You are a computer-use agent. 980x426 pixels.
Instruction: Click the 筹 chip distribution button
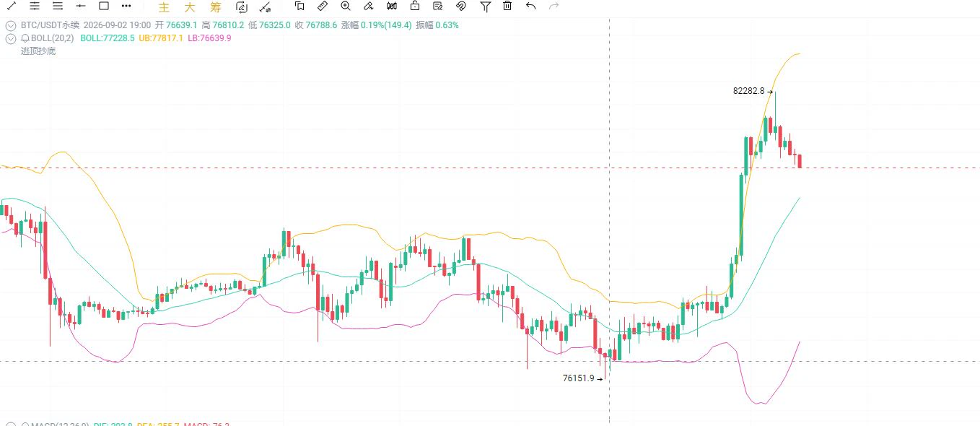tap(216, 7)
